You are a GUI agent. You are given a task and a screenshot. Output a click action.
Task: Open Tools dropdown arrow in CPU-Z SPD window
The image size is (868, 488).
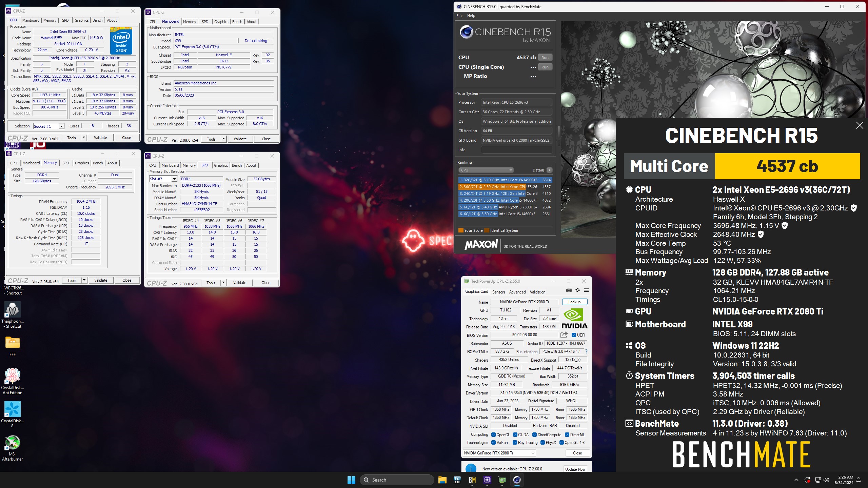click(223, 283)
